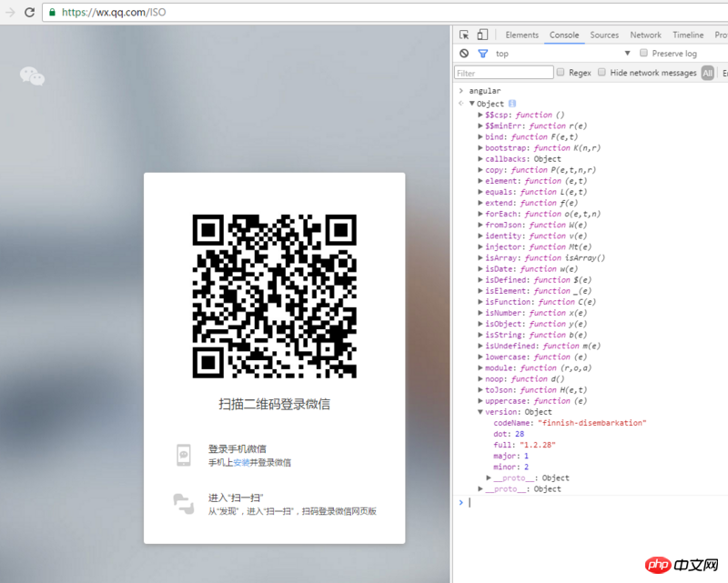Switch to the Elements tab

521,35
